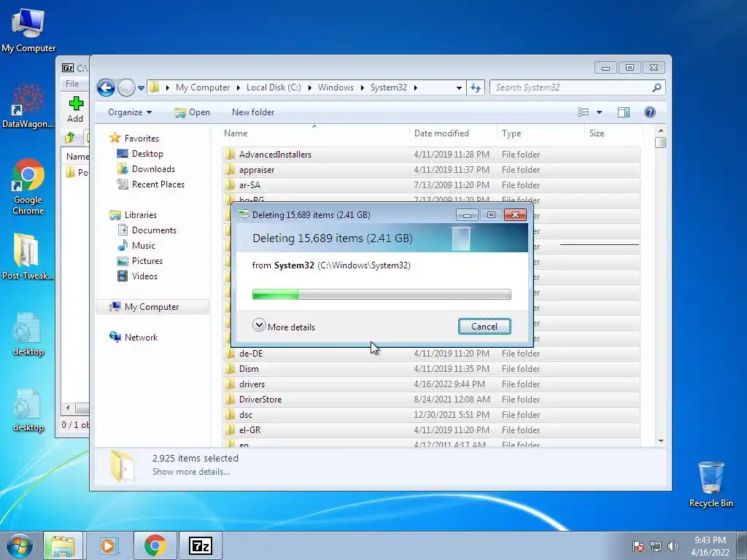
Task: Click the Back navigation arrow in Explorer
Action: [x=106, y=87]
